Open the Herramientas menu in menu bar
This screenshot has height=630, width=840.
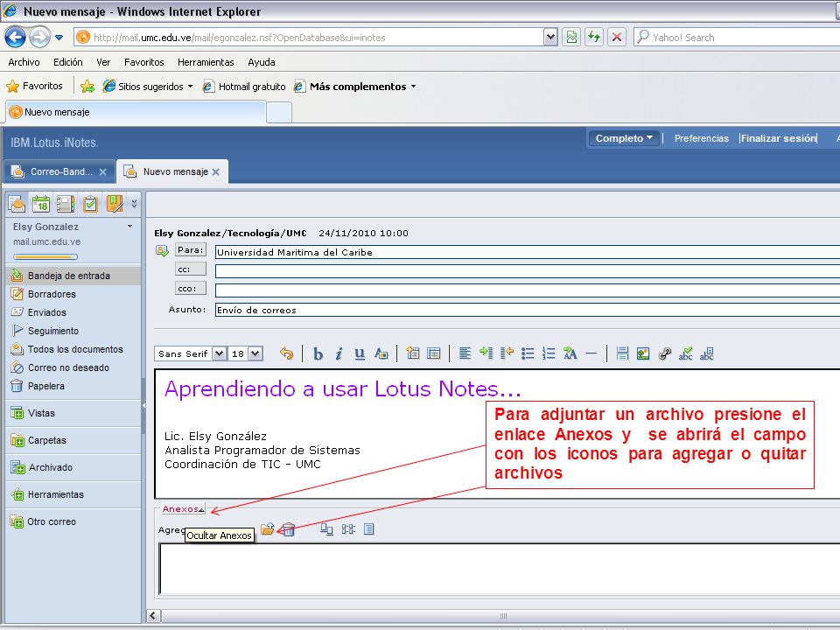pyautogui.click(x=206, y=62)
